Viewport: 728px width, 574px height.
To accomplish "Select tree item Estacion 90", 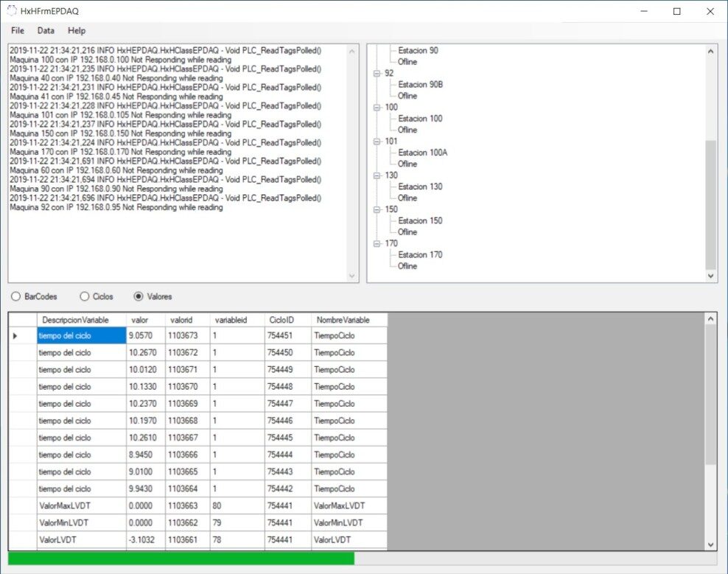I will (x=418, y=50).
